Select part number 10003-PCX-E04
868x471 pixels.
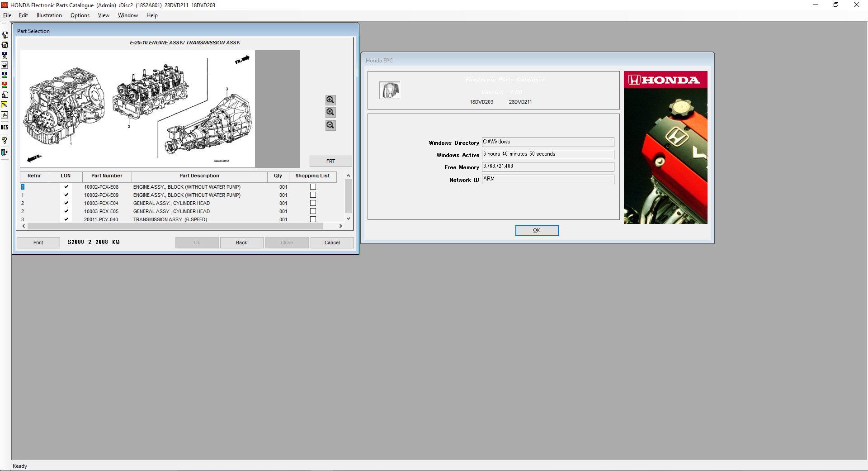(x=101, y=203)
